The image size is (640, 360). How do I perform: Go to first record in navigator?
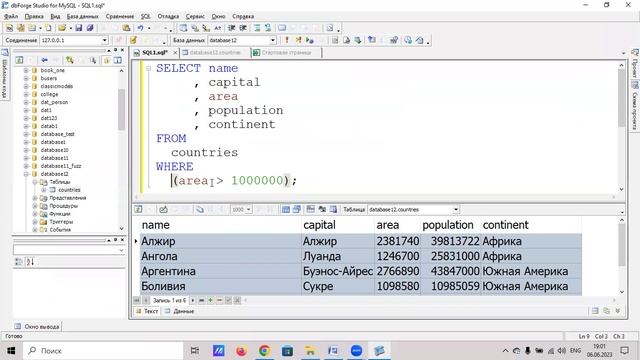point(137,300)
